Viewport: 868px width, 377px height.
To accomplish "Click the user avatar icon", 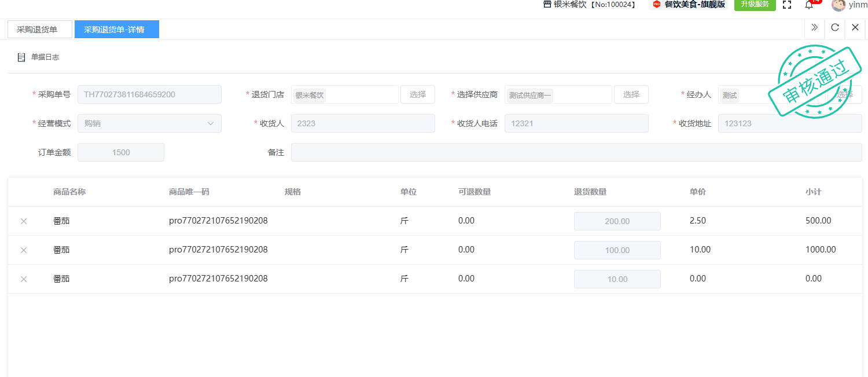I will click(838, 5).
